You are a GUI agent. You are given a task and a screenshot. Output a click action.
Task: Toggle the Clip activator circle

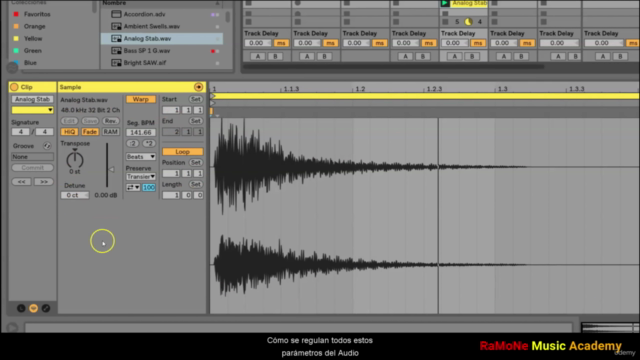click(x=14, y=87)
